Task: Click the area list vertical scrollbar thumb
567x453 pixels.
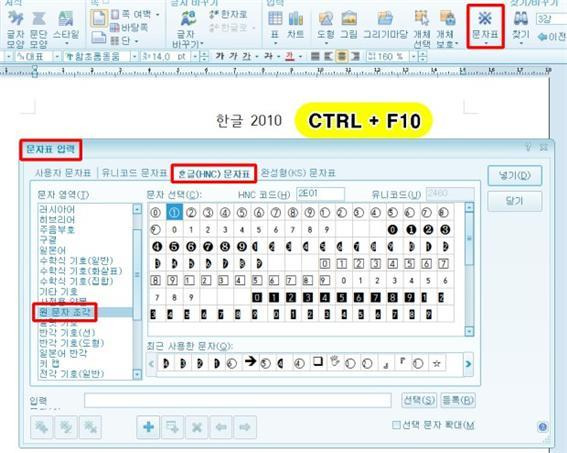Action: 137,274
